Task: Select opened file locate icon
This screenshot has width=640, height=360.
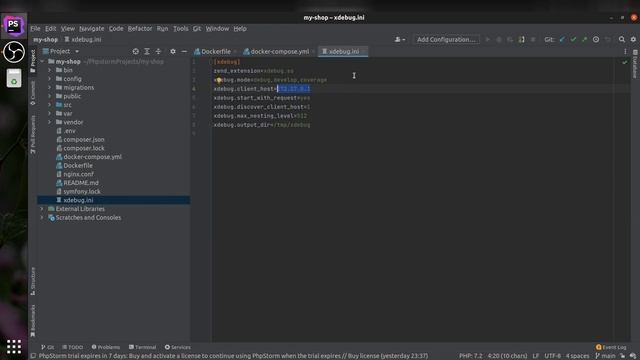Action: click(136, 51)
